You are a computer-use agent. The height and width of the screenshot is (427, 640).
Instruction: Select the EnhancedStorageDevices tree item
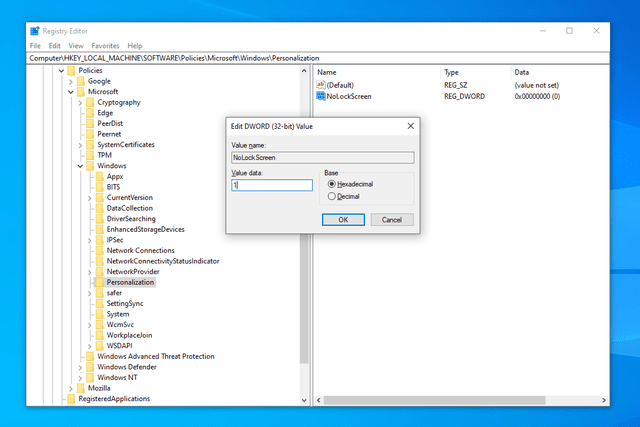(146, 229)
